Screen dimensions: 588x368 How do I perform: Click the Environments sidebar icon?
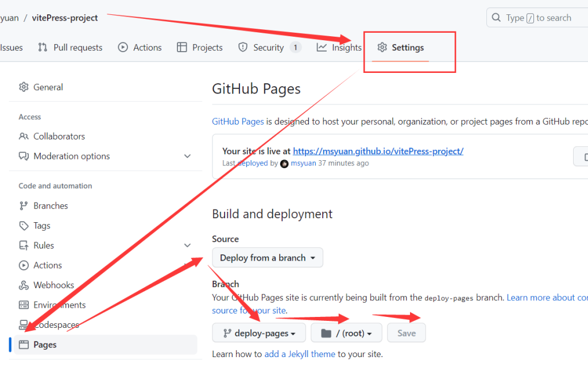[24, 304]
